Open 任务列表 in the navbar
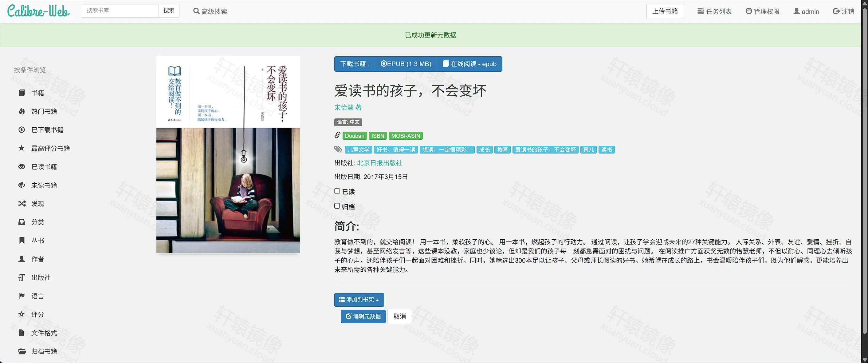Screen dimensions: 868x363 click(714, 11)
